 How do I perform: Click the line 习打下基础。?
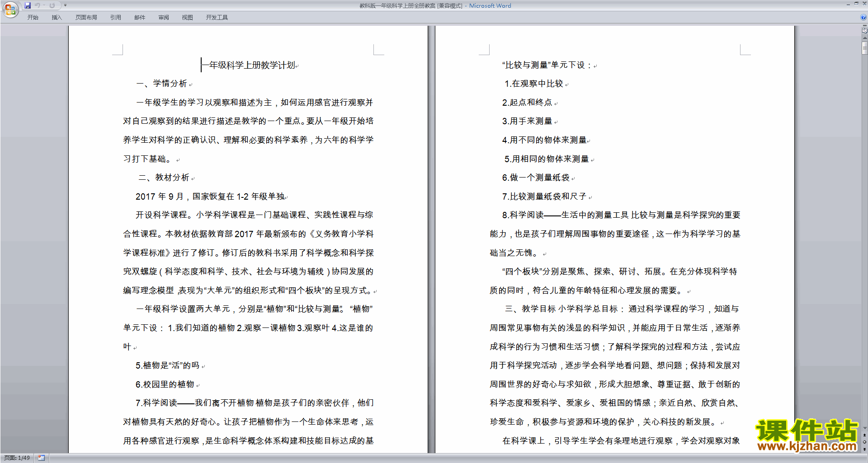click(x=147, y=159)
